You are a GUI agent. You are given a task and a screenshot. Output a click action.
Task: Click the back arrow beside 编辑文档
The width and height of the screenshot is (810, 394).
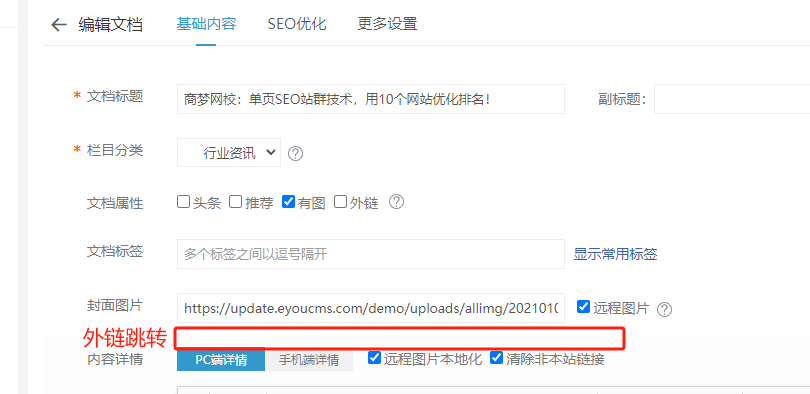coord(59,25)
